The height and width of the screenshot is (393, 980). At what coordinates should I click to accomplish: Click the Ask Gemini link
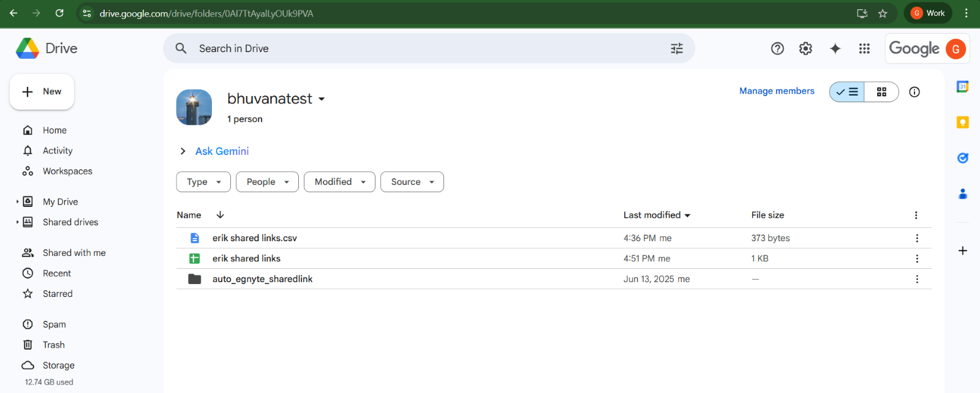coord(222,151)
